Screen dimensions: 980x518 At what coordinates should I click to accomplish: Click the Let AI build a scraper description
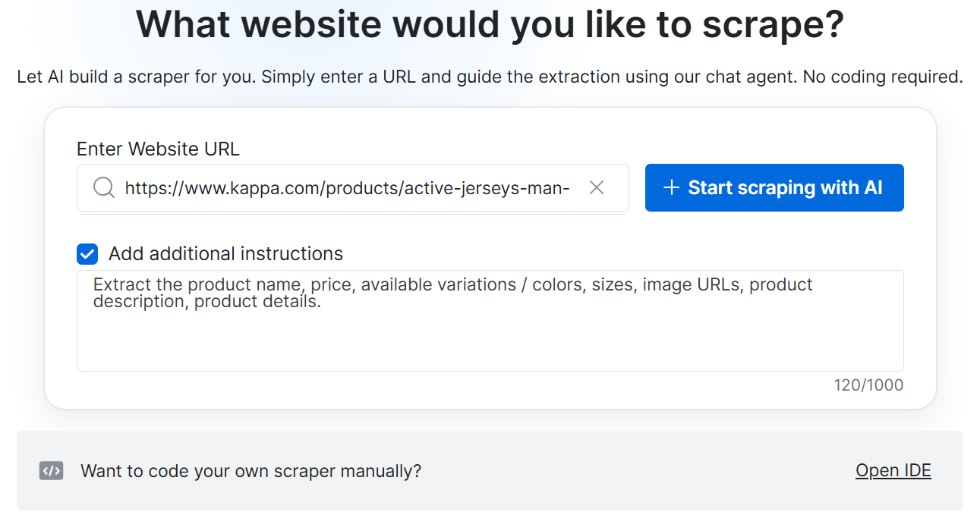pyautogui.click(x=490, y=77)
